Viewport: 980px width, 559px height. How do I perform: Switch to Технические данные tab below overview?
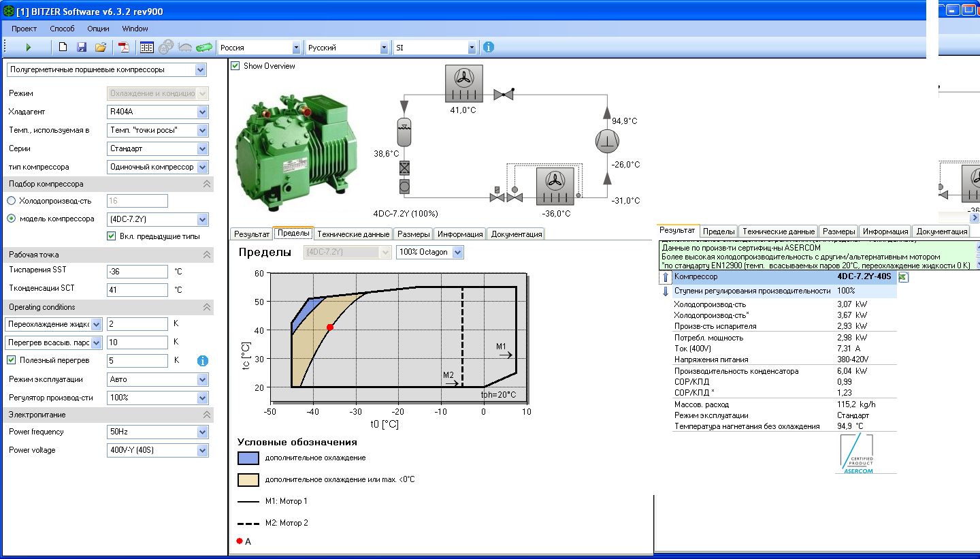pyautogui.click(x=353, y=234)
